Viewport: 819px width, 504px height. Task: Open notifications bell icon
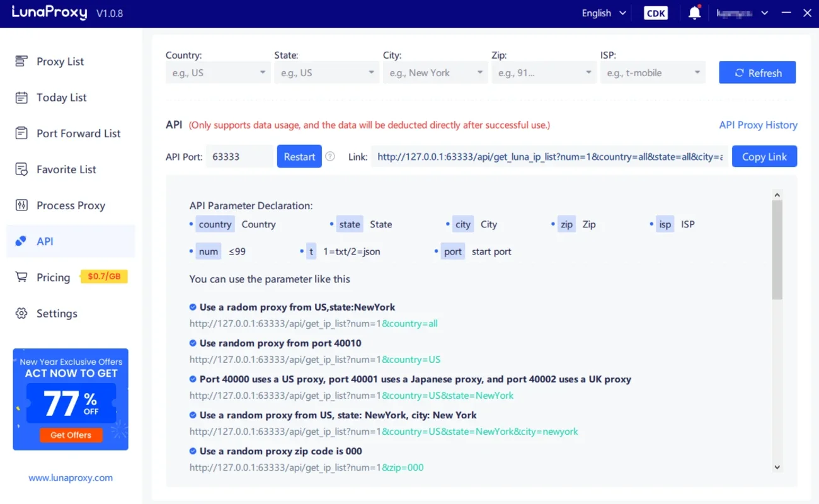(x=694, y=13)
